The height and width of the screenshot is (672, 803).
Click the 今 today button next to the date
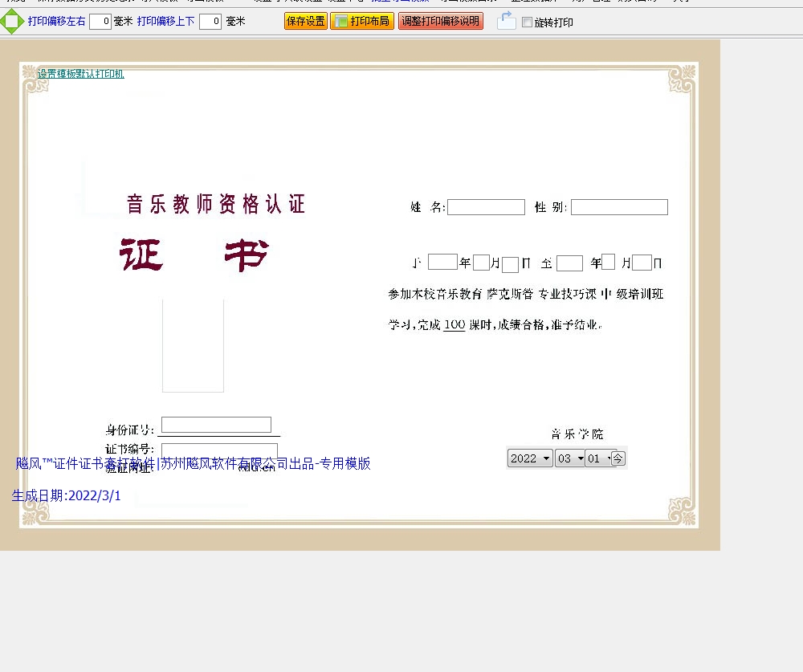pos(618,458)
